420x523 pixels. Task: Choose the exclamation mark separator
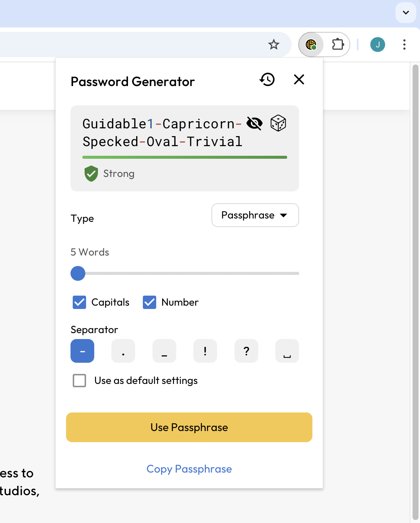point(205,351)
